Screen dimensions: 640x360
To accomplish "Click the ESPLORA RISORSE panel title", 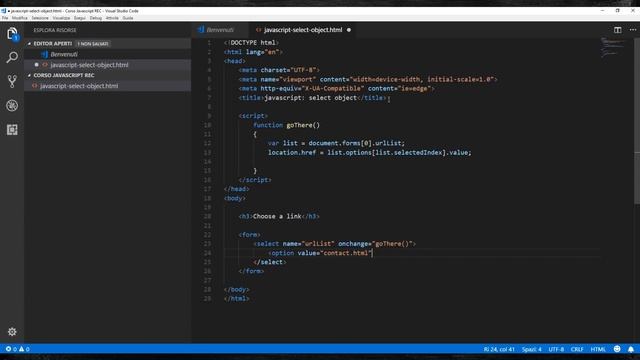I will [x=55, y=30].
